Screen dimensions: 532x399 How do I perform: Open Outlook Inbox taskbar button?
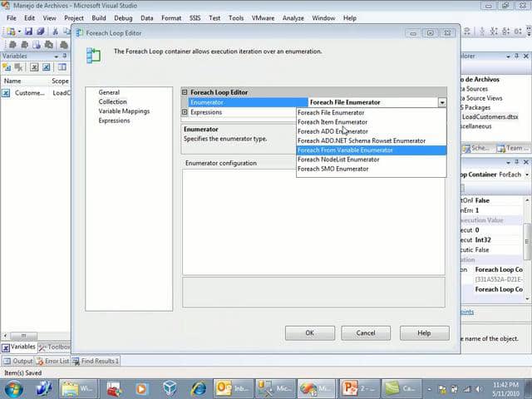[x=233, y=389]
